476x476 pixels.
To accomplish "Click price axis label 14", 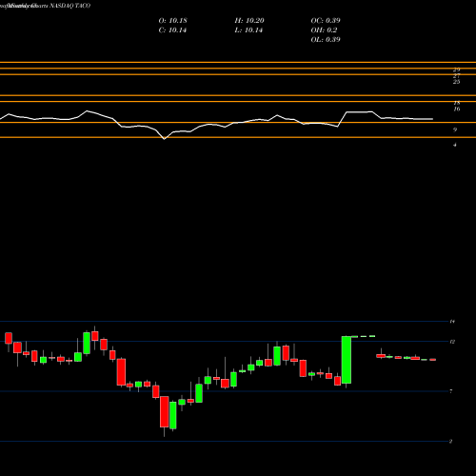I will tap(452, 322).
